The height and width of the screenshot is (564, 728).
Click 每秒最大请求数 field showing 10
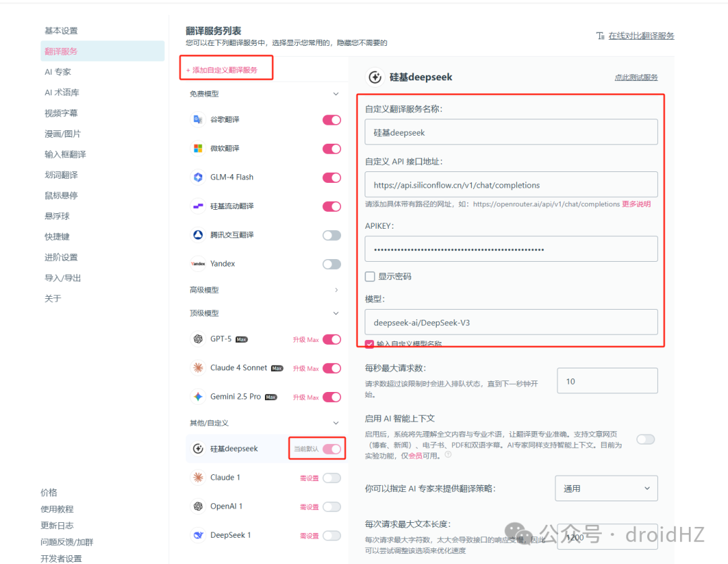tap(607, 381)
